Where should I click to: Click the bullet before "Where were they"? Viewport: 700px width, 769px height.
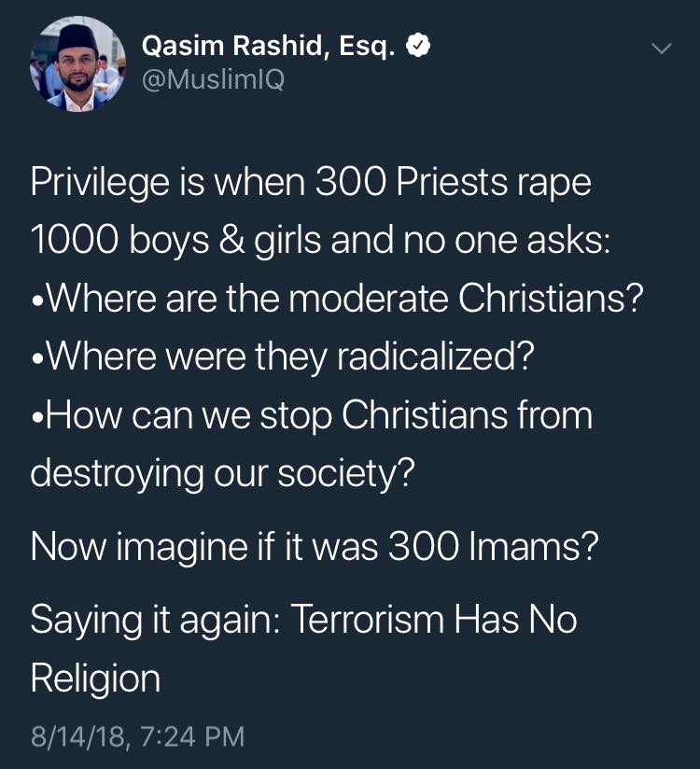tap(37, 359)
